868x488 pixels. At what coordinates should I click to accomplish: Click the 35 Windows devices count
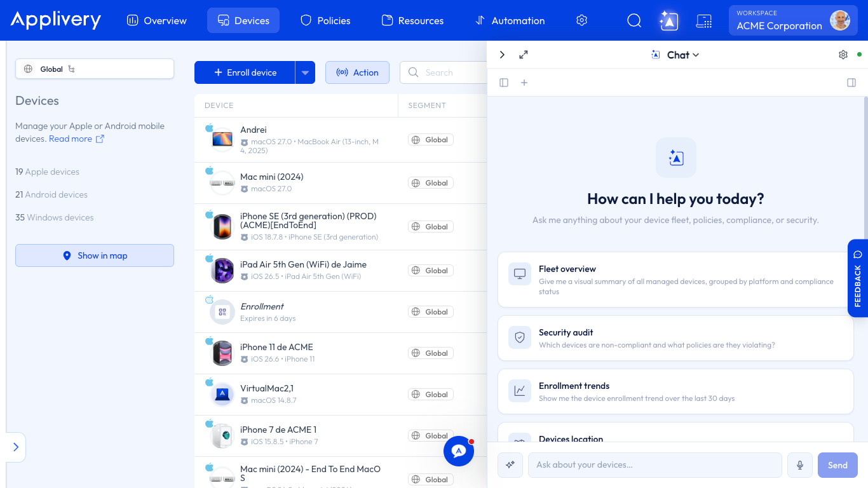[54, 217]
